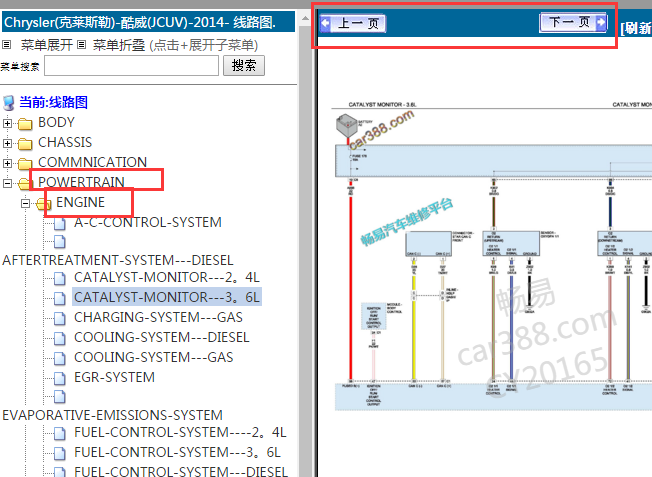The height and width of the screenshot is (477, 652).
Task: Open COOLING-SYSTEM---DIESEL diagram
Action: [162, 337]
